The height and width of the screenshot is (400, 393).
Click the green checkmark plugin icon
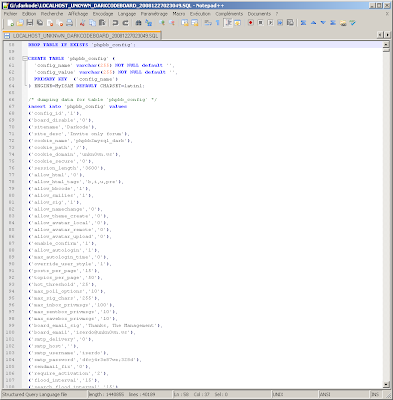tap(353, 23)
